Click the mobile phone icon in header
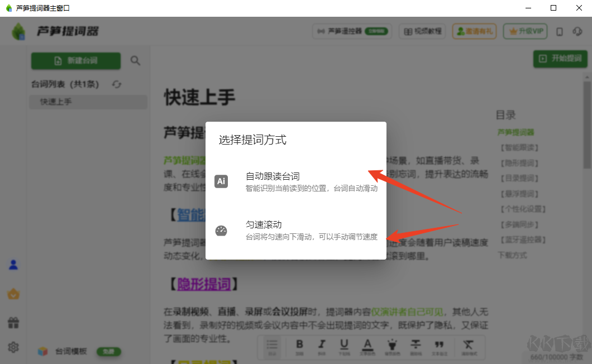Viewport: 592px width, 364px height. 560,32
